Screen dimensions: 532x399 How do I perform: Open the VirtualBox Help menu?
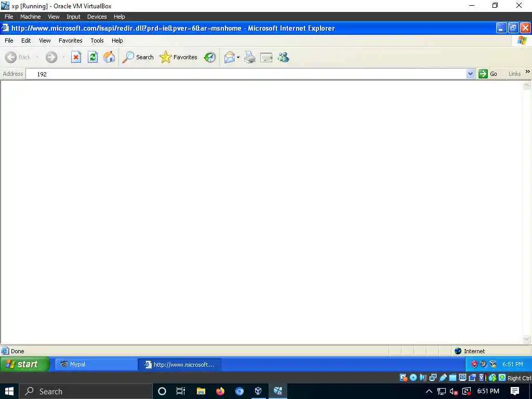tap(119, 17)
